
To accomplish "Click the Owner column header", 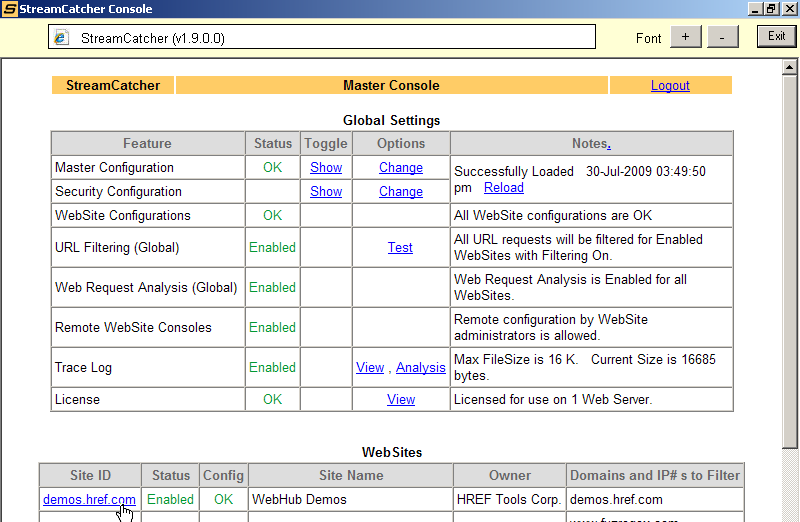I will pyautogui.click(x=510, y=476).
